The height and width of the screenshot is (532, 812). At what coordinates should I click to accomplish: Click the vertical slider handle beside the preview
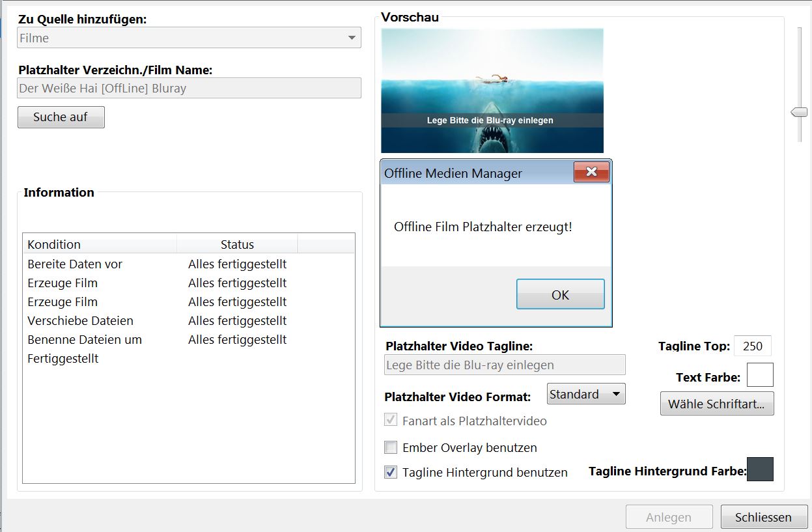[799, 113]
